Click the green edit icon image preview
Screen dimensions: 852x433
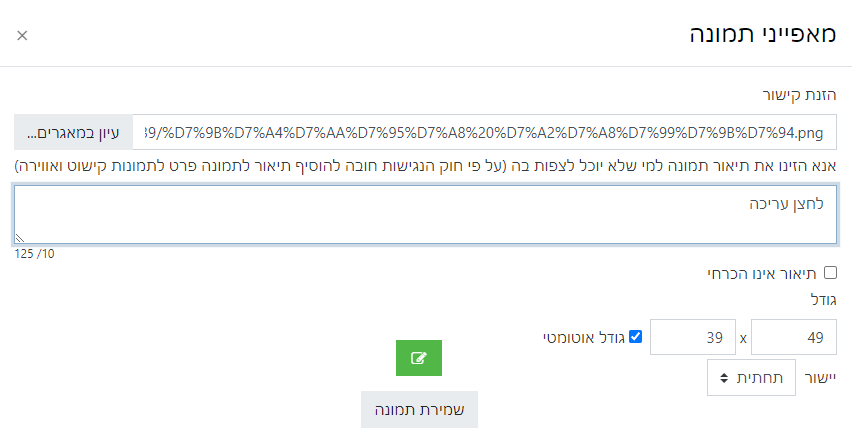[x=418, y=357]
